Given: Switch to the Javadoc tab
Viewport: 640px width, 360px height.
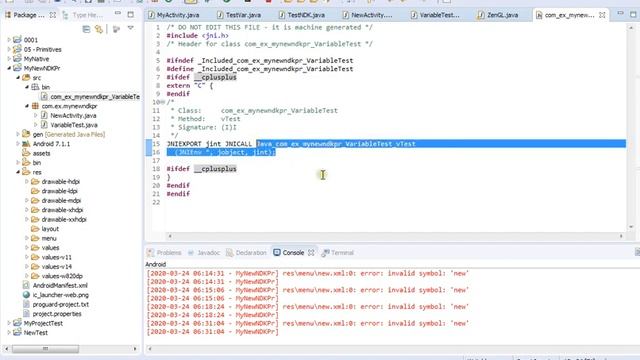Looking at the screenshot, I should click(x=204, y=253).
